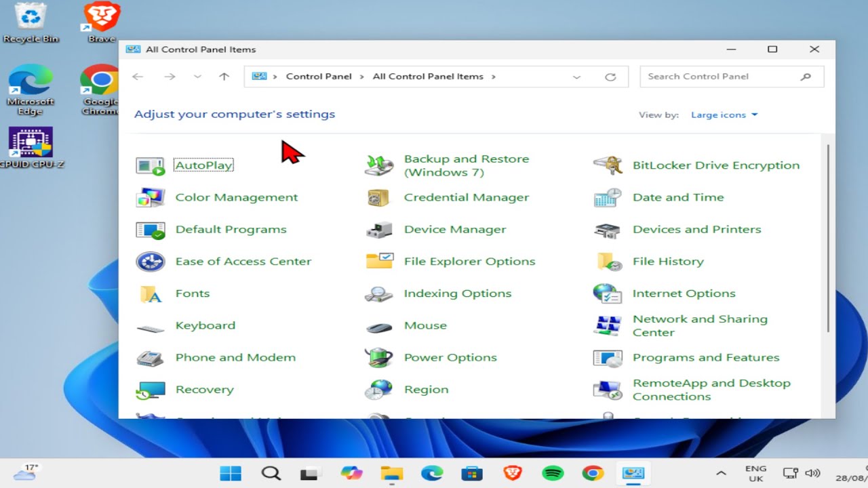Viewport: 868px width, 488px height.
Task: Open the Date and Time icon
Action: 607,197
